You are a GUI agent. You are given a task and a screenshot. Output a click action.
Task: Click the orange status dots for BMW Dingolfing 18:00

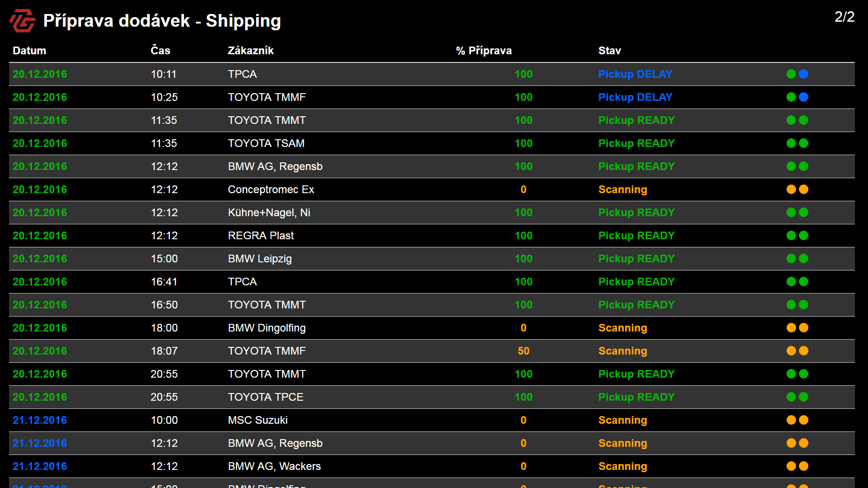tap(797, 328)
